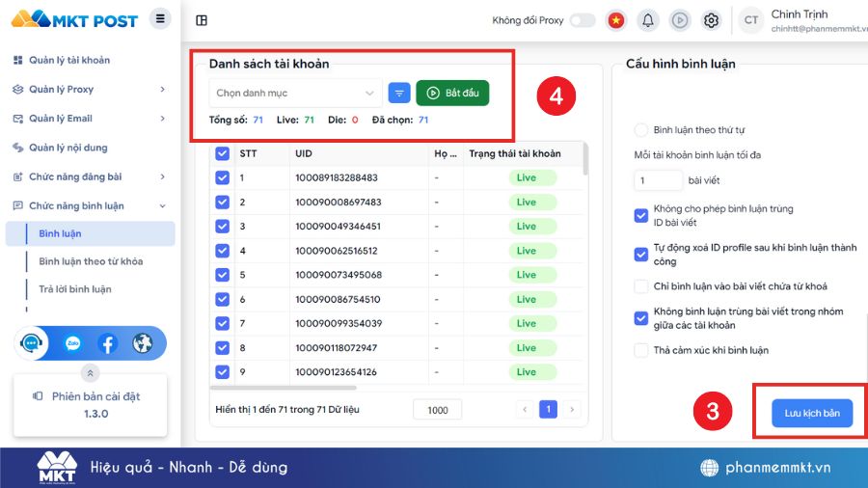The width and height of the screenshot is (868, 488).
Task: Toggle the sidebar hamburger menu button
Action: click(160, 19)
